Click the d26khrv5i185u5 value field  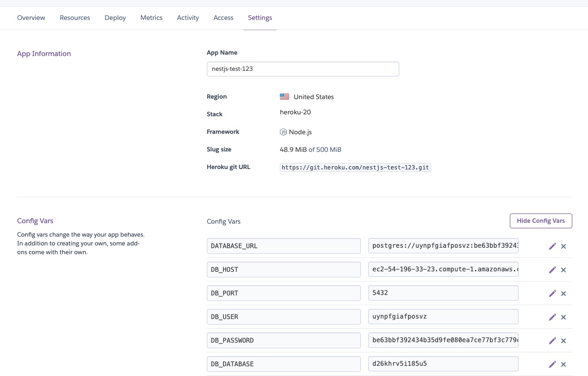coord(443,364)
